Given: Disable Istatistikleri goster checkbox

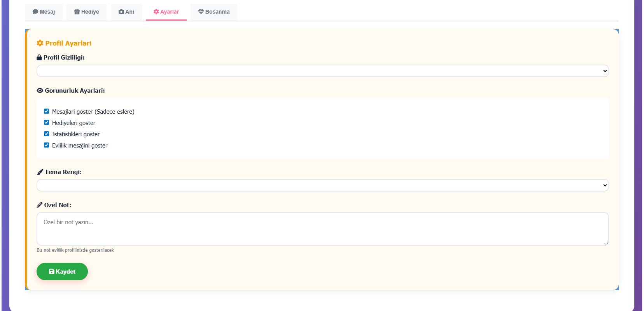Looking at the screenshot, I should pyautogui.click(x=47, y=134).
